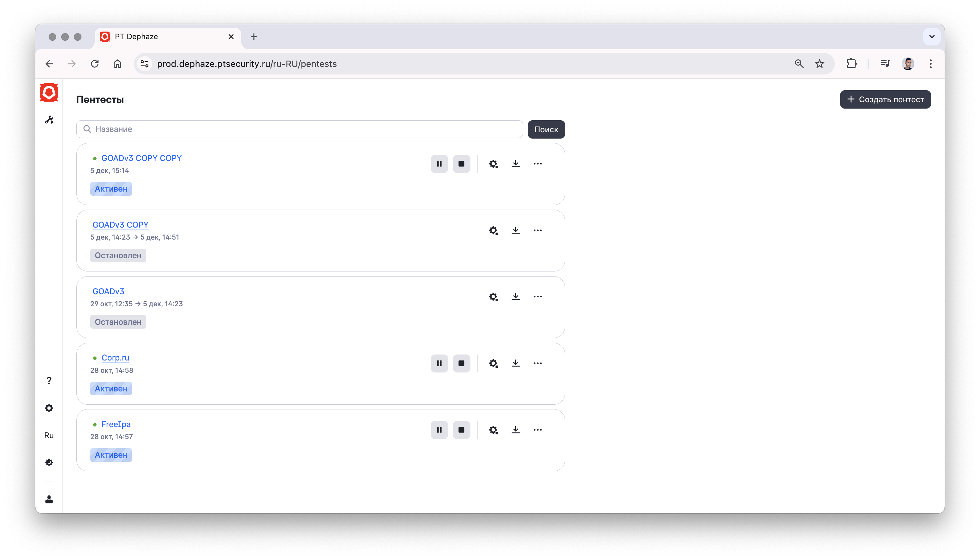The width and height of the screenshot is (980, 560).
Task: Open the Corp.ru pentest link
Action: (x=115, y=358)
